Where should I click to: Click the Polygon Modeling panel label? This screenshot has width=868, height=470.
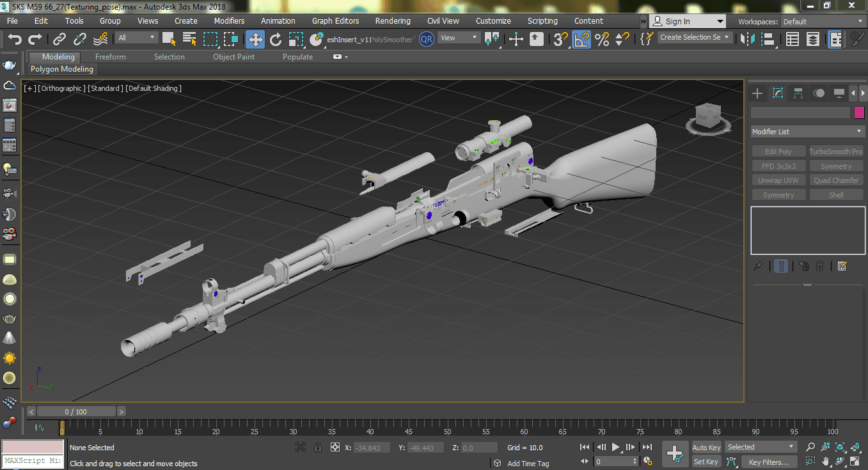(62, 69)
